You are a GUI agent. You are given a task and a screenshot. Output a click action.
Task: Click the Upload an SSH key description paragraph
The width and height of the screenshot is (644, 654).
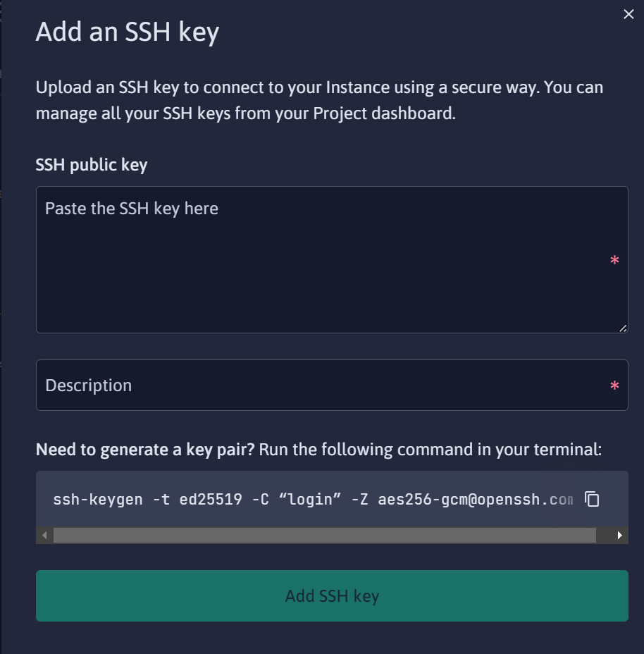(x=319, y=100)
